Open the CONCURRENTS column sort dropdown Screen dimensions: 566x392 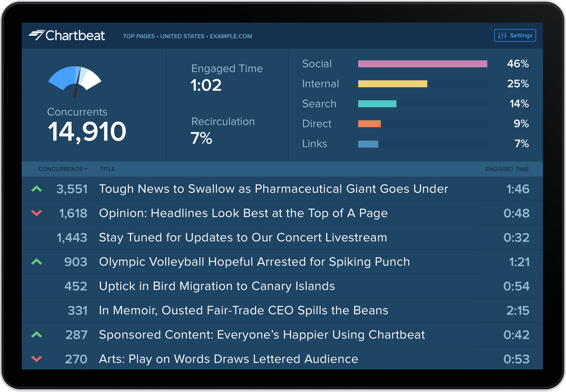pyautogui.click(x=63, y=169)
